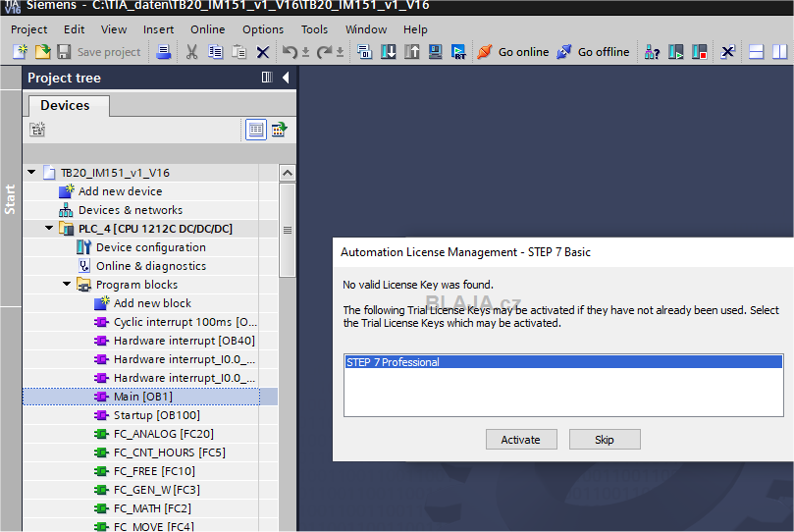Select Add new device in tree

pyautogui.click(x=120, y=191)
